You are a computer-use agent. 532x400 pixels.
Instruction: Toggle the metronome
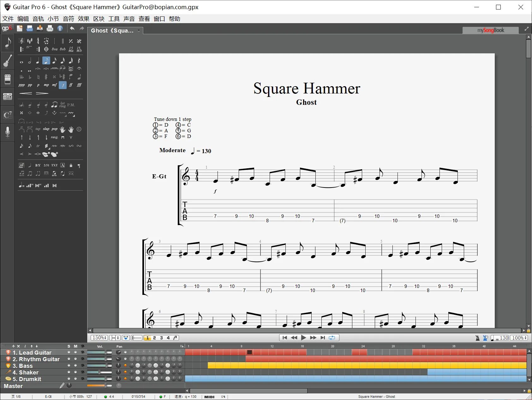point(477,338)
